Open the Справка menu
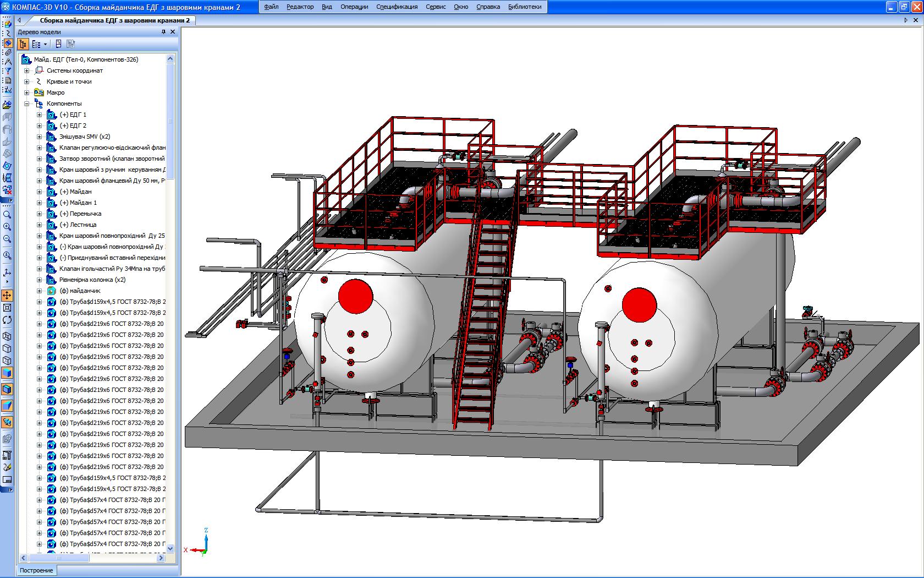924x578 pixels. 488,7
